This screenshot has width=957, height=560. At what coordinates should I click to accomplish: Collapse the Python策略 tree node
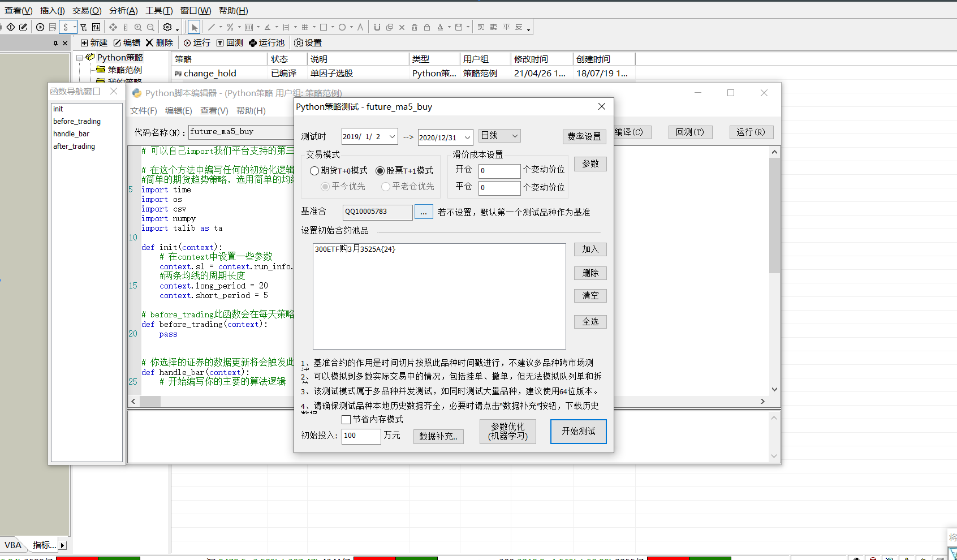(x=80, y=58)
